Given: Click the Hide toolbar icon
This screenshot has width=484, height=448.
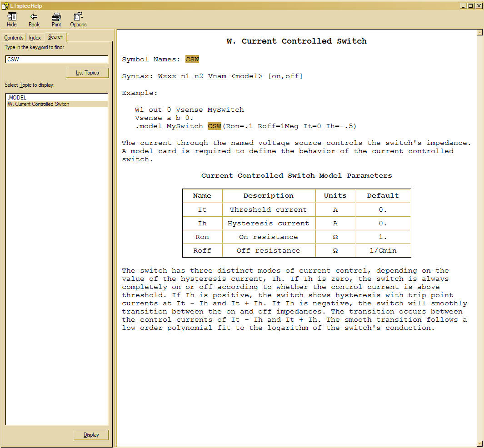Looking at the screenshot, I should 12,20.
